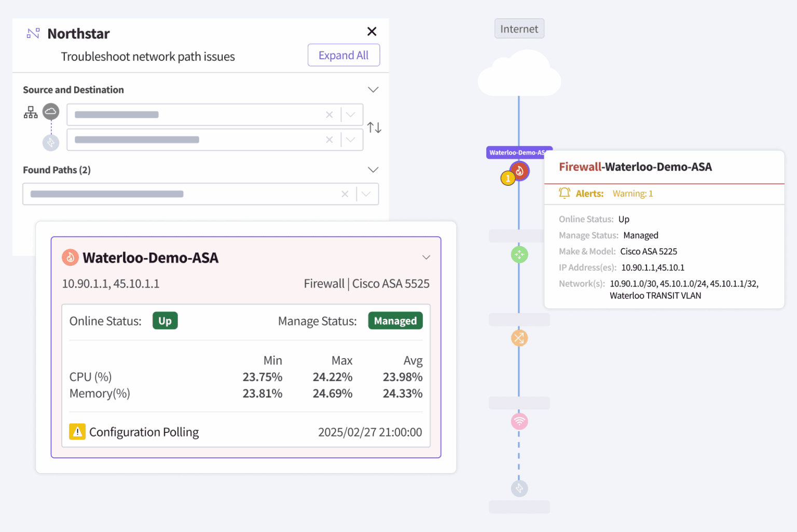The image size is (797, 532).
Task: Click the flame status icon beside Waterloo-Demo-ASA title
Action: 70,257
